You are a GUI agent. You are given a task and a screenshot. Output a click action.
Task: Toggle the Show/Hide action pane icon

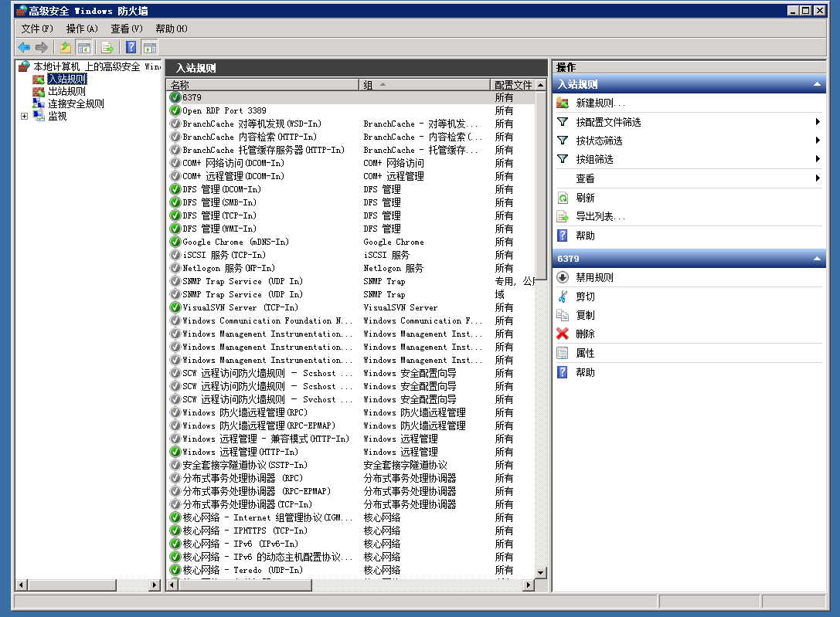coord(150,48)
